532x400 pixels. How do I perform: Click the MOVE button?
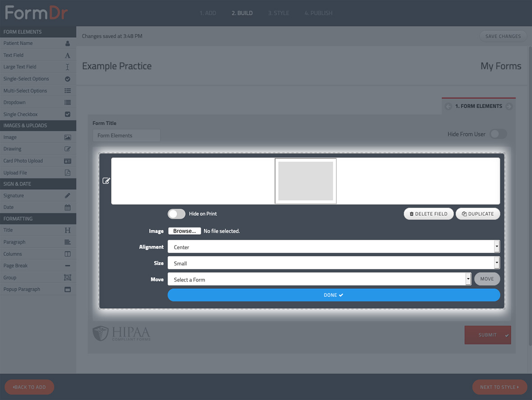pyautogui.click(x=487, y=279)
